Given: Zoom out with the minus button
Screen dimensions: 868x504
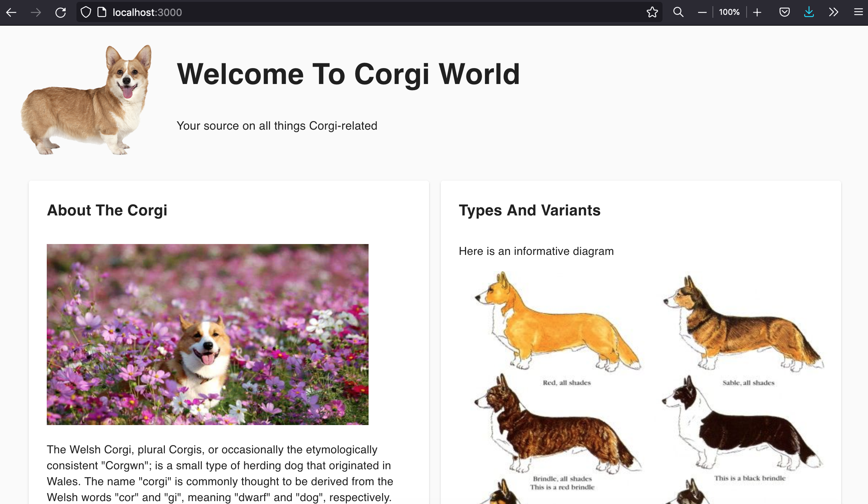Looking at the screenshot, I should [702, 12].
